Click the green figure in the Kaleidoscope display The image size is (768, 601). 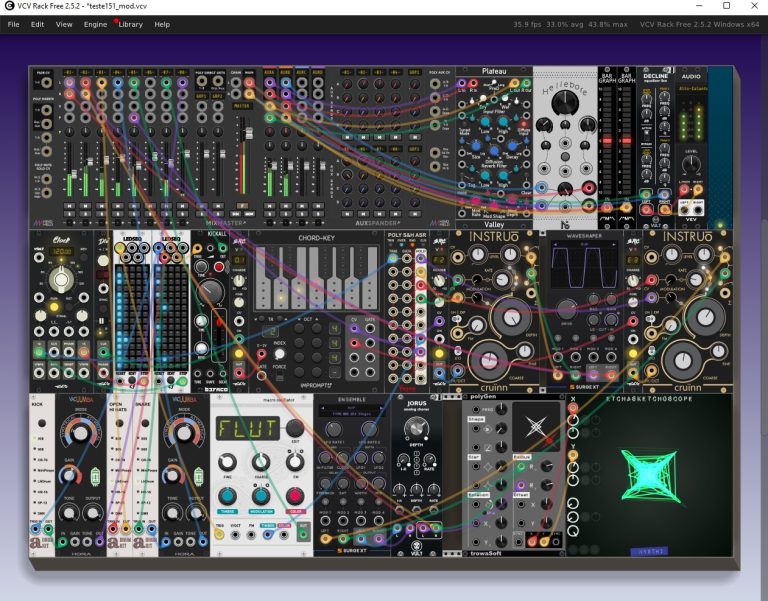(x=649, y=475)
